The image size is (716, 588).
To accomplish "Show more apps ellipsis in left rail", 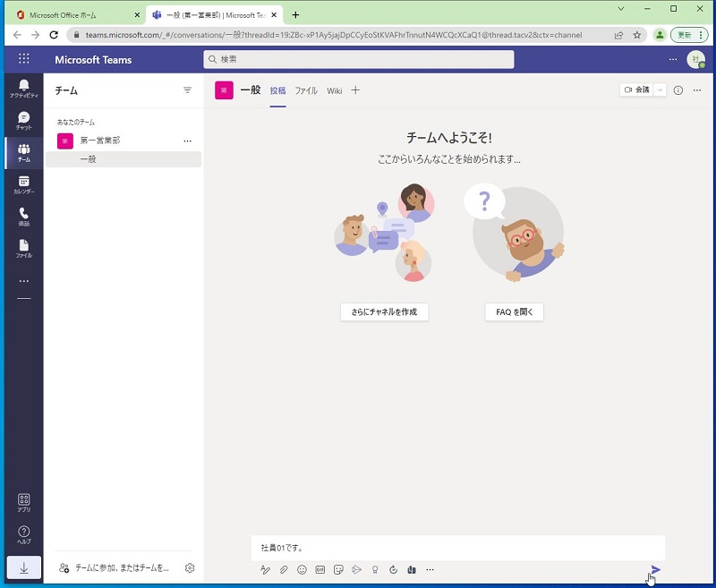I will 24,281.
